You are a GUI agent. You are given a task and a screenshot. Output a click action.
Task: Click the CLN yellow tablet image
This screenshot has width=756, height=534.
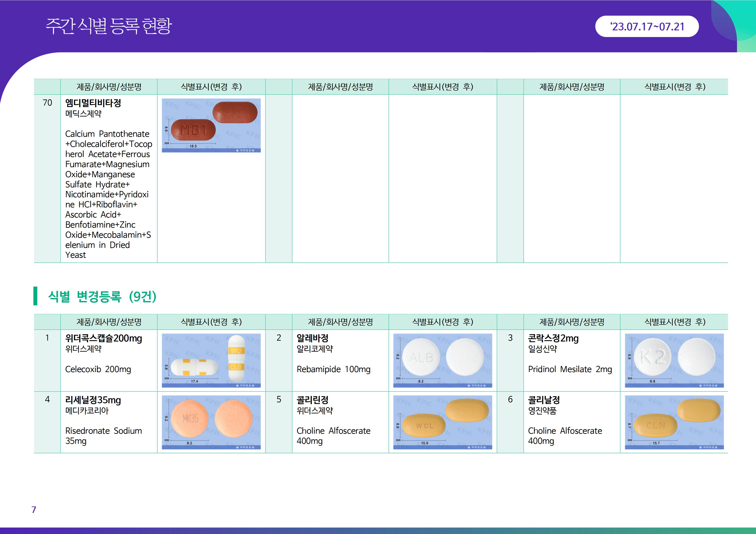[674, 422]
